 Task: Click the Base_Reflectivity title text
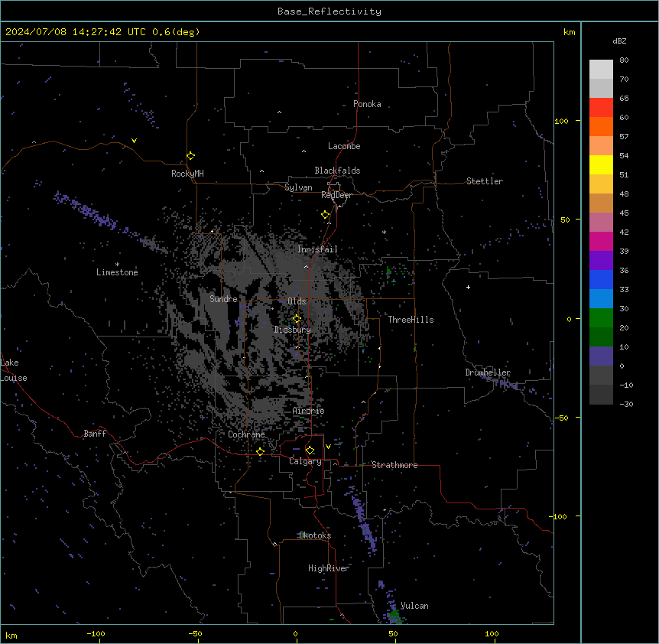pos(329,11)
